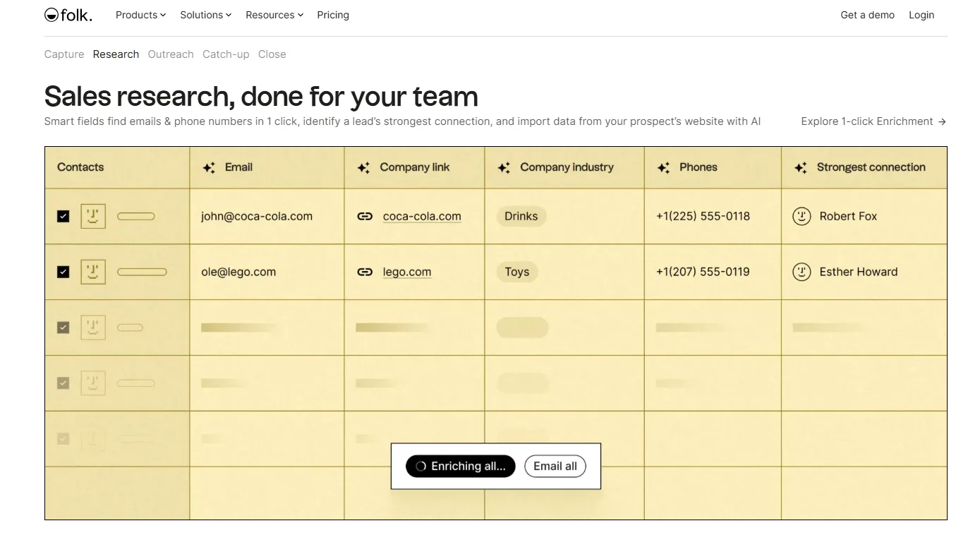Click the Esther Howard connection name
980x540 pixels.
click(x=859, y=272)
